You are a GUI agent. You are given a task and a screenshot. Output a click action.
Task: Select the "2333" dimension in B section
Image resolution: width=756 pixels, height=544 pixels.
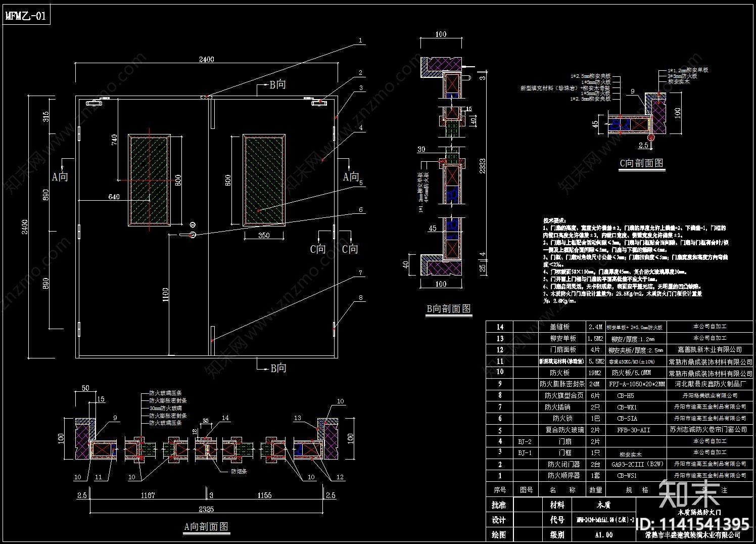coord(483,167)
